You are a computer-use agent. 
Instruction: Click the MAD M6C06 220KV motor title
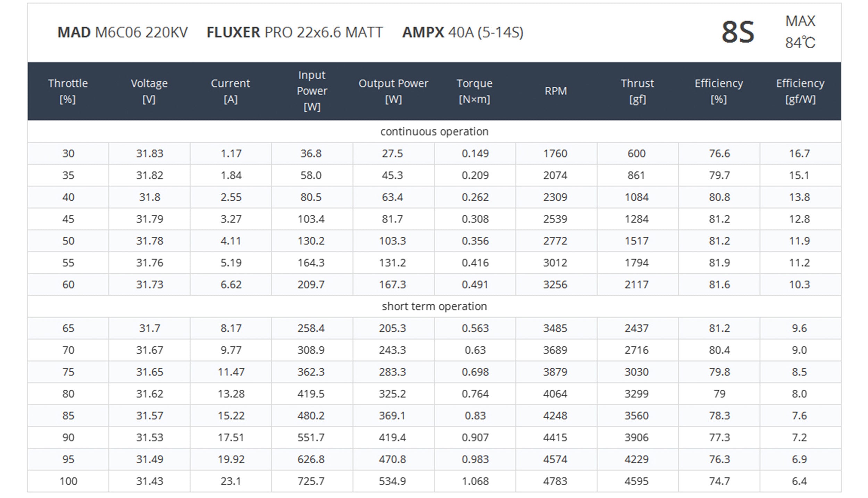tap(122, 33)
